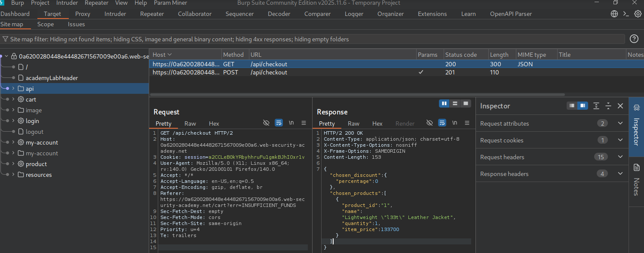Switch to the Issues sub-tab
This screenshot has width=644, height=253.
point(76,24)
